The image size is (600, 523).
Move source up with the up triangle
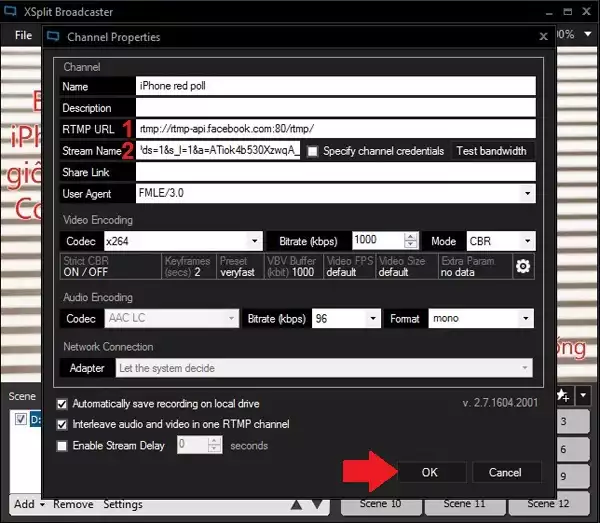click(x=296, y=505)
